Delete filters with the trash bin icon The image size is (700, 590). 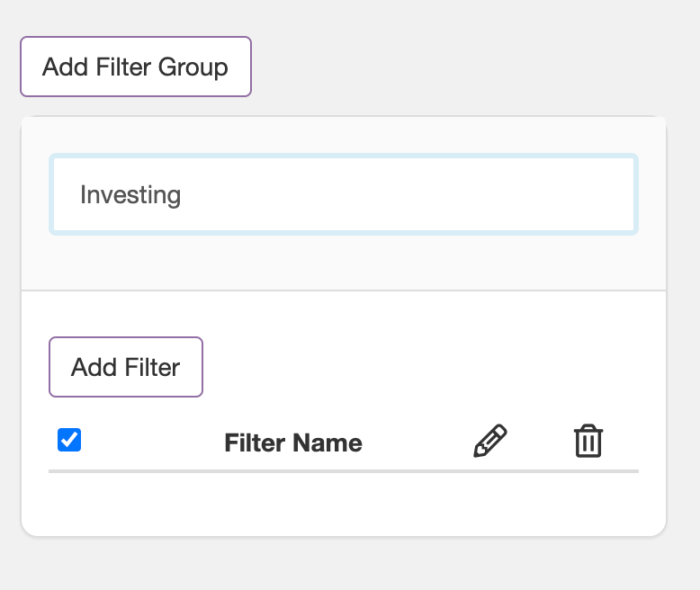pos(588,441)
